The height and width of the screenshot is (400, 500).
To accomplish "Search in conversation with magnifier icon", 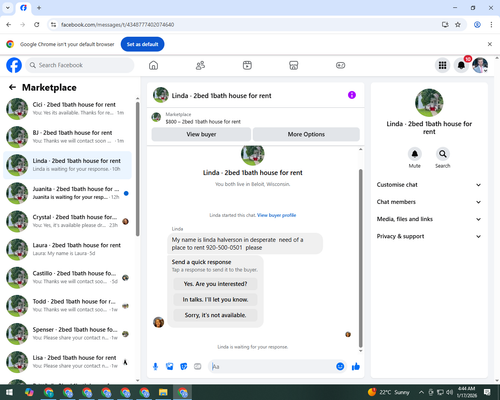I will tap(443, 154).
